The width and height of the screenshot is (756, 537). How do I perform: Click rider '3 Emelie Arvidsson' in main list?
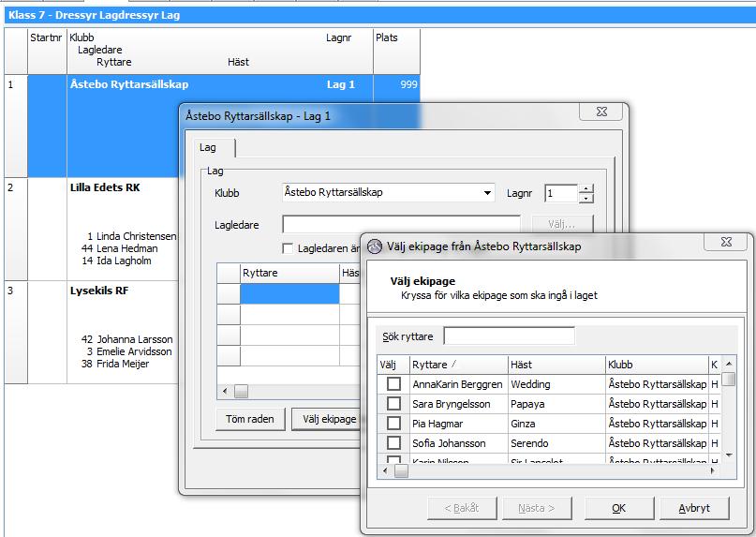(129, 351)
